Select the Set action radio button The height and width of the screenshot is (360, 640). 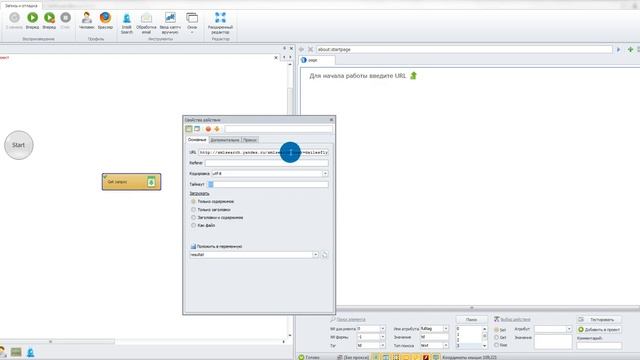coord(496,330)
